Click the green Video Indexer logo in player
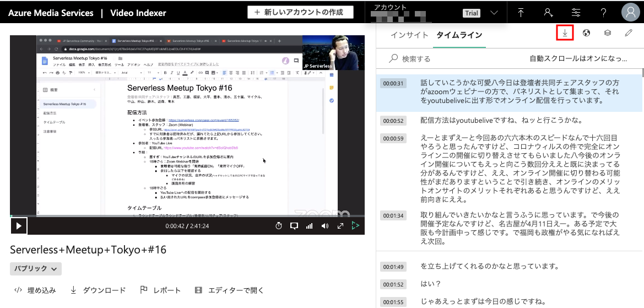 tap(356, 225)
